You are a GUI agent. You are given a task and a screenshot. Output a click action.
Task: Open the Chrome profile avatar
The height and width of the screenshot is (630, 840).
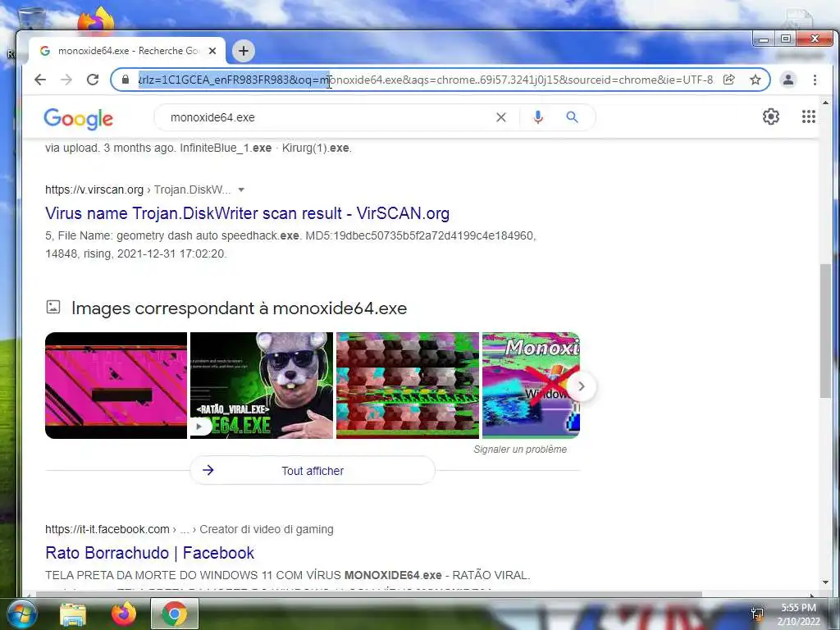coord(788,80)
